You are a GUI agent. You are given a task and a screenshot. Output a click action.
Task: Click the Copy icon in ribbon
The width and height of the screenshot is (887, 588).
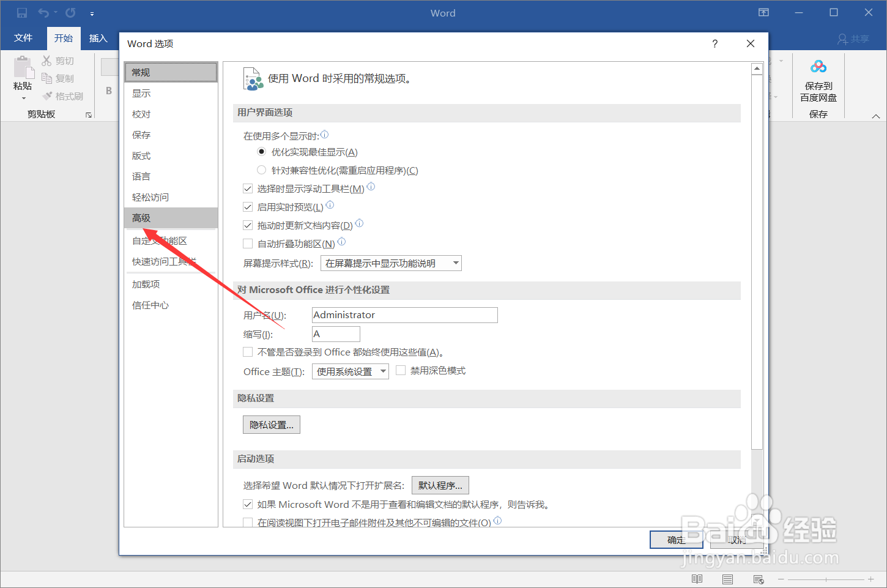[46, 78]
